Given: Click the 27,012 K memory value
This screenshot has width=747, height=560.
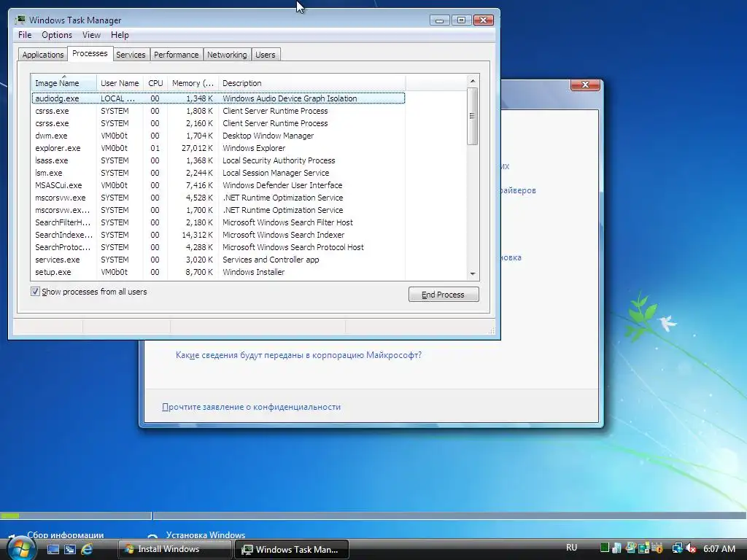Looking at the screenshot, I should click(197, 147).
